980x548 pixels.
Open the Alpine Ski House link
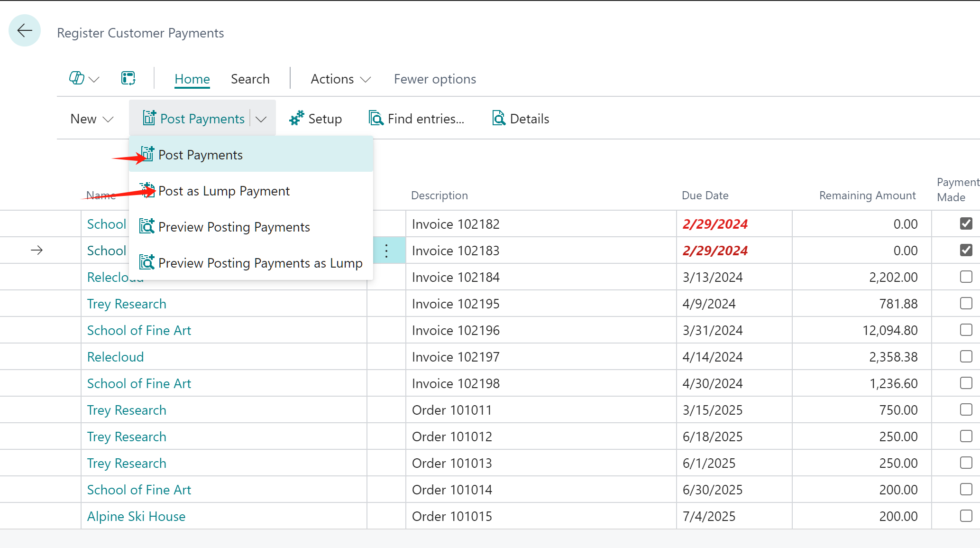point(136,516)
